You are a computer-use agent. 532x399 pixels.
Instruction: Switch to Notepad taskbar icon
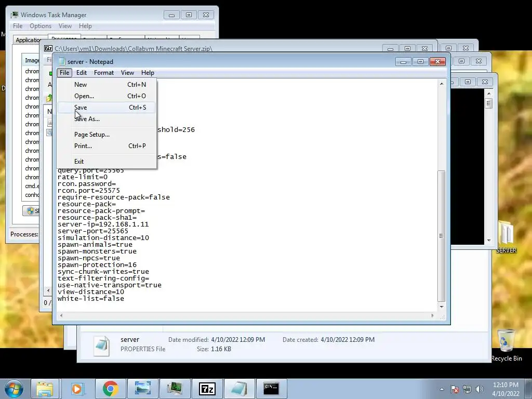[239, 389]
